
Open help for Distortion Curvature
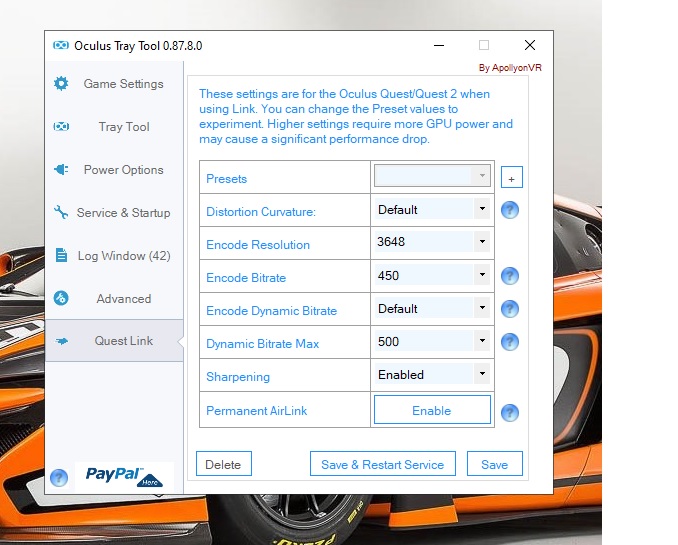pos(510,210)
